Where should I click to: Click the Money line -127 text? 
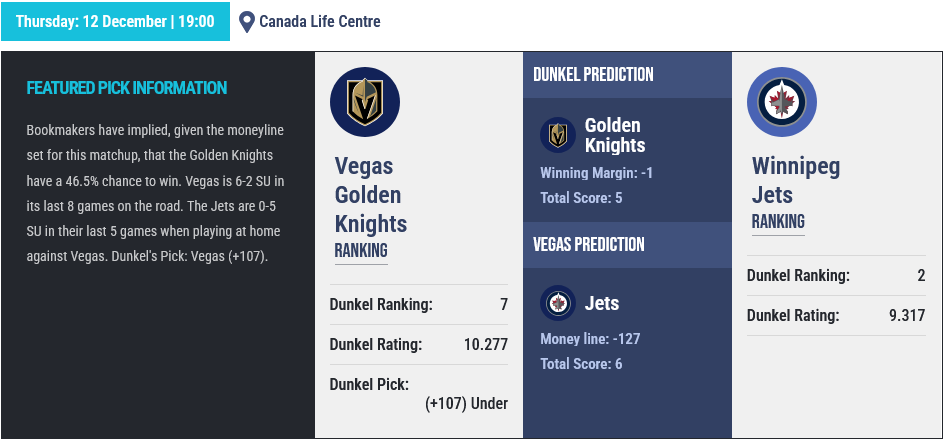click(x=590, y=339)
